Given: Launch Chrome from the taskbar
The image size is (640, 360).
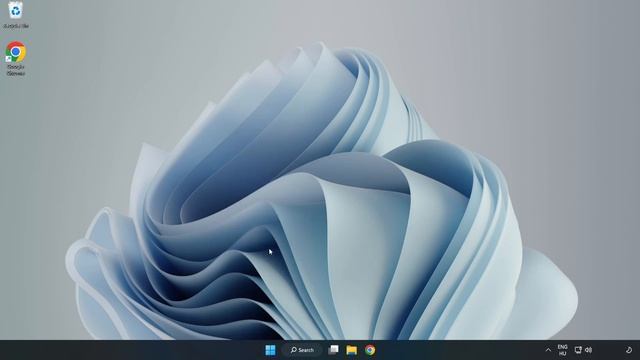Looking at the screenshot, I should 370,350.
